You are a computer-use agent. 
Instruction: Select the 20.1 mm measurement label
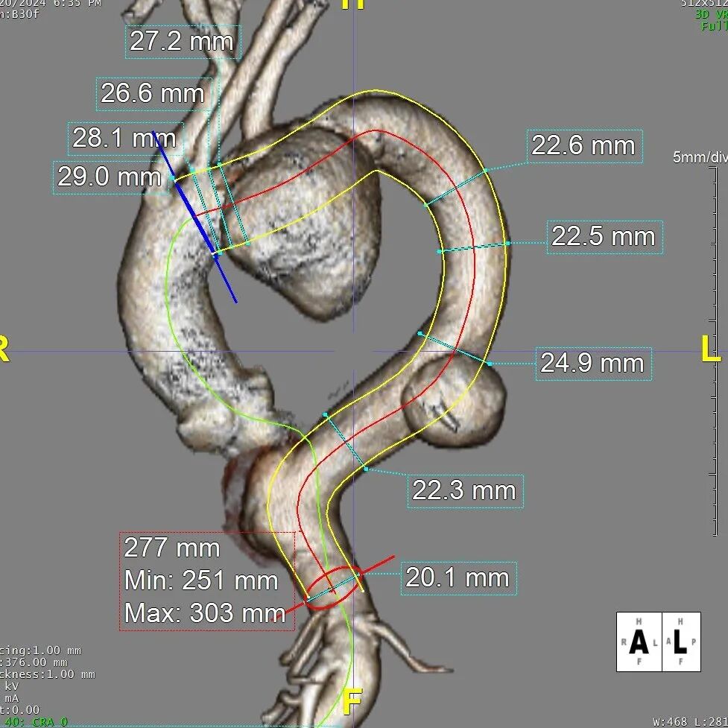(459, 578)
